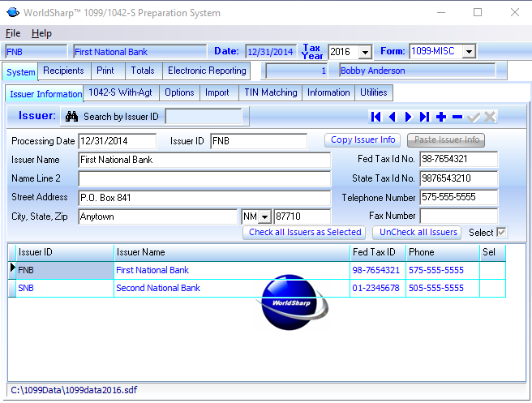Click the WorldSharp globe title icon
The height and width of the screenshot is (403, 532).
(x=13, y=12)
